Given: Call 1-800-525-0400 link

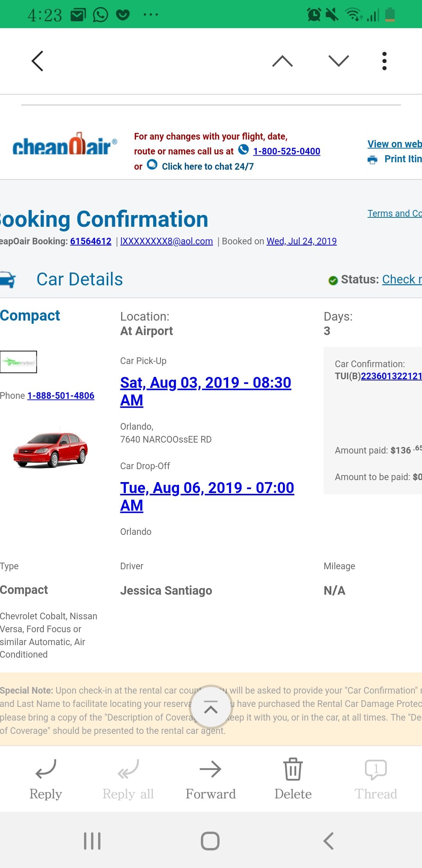Looking at the screenshot, I should click(x=286, y=151).
